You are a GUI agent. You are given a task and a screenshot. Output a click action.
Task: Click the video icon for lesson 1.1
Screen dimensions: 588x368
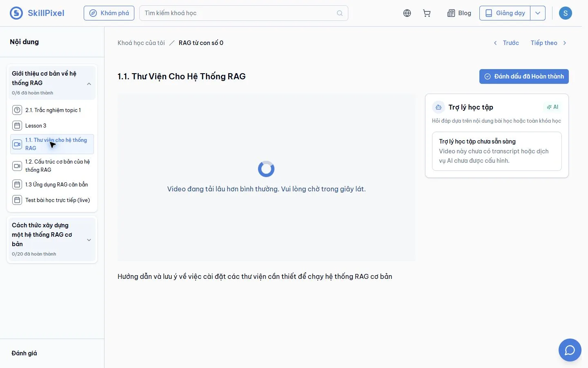click(x=17, y=144)
